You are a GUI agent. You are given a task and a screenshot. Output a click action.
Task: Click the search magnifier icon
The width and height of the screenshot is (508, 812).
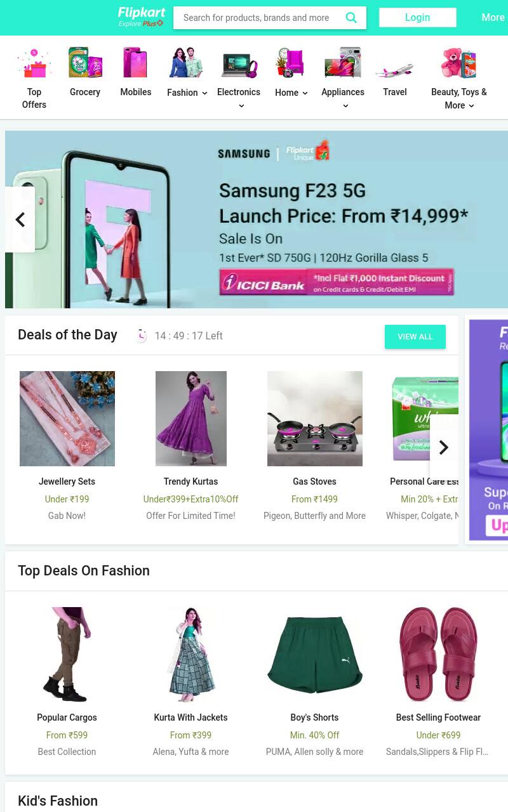pyautogui.click(x=351, y=18)
